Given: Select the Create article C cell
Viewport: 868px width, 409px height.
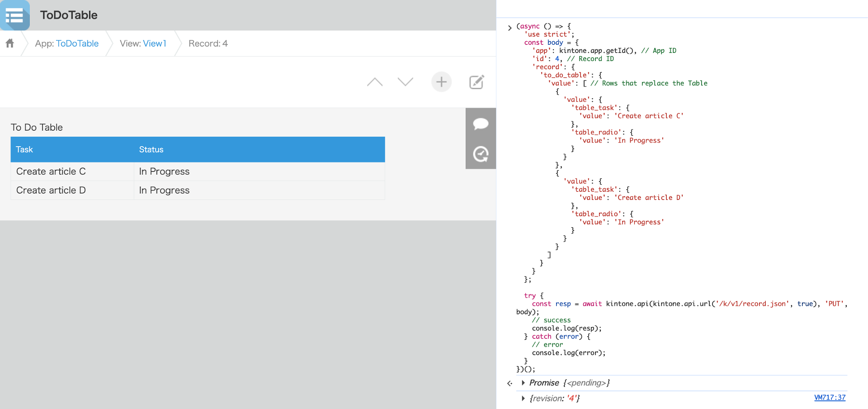Looking at the screenshot, I should point(72,171).
